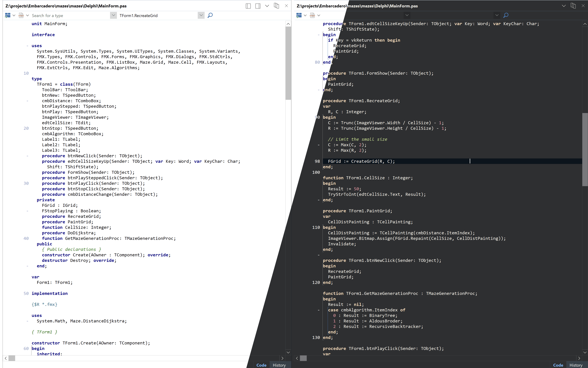Click '2 : Result := RecursiveBacktracker;' line

(x=378, y=326)
